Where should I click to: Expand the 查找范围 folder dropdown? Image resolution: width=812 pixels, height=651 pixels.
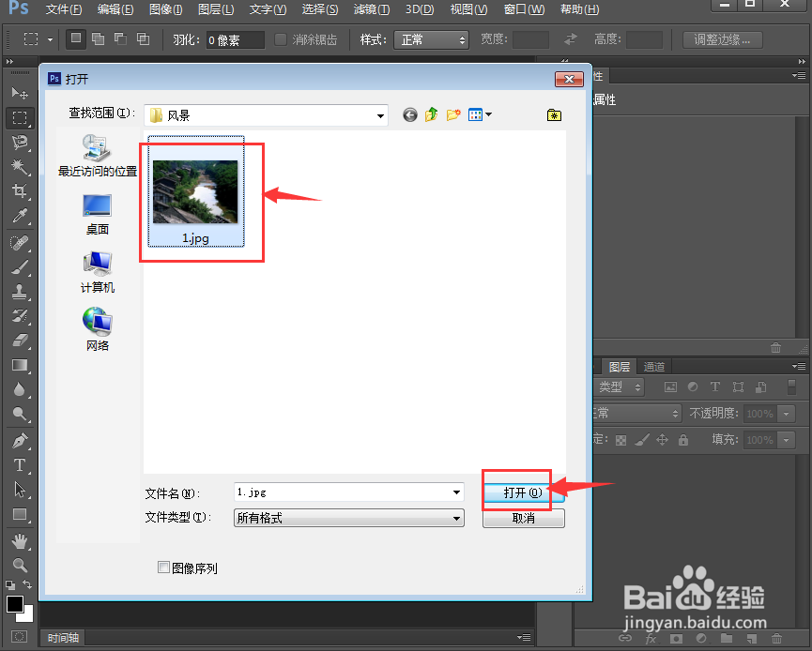(x=380, y=115)
